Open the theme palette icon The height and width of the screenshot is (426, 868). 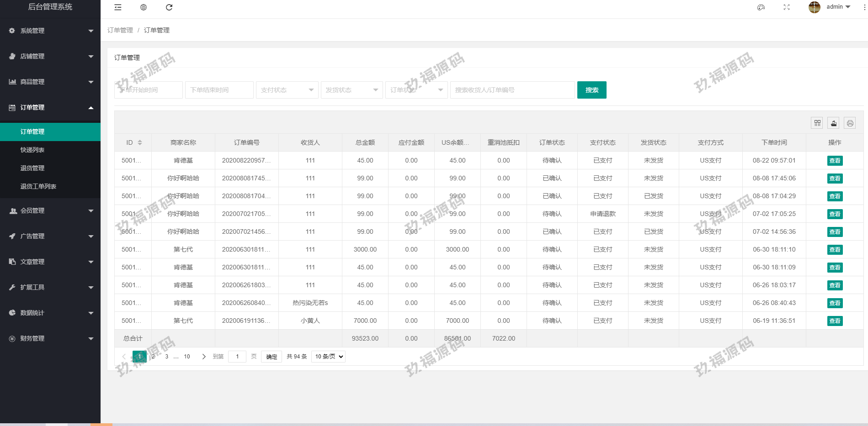tap(761, 7)
